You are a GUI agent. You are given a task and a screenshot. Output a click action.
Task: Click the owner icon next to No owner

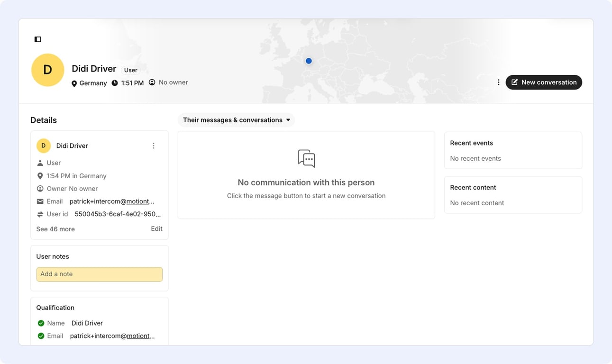[x=152, y=82]
